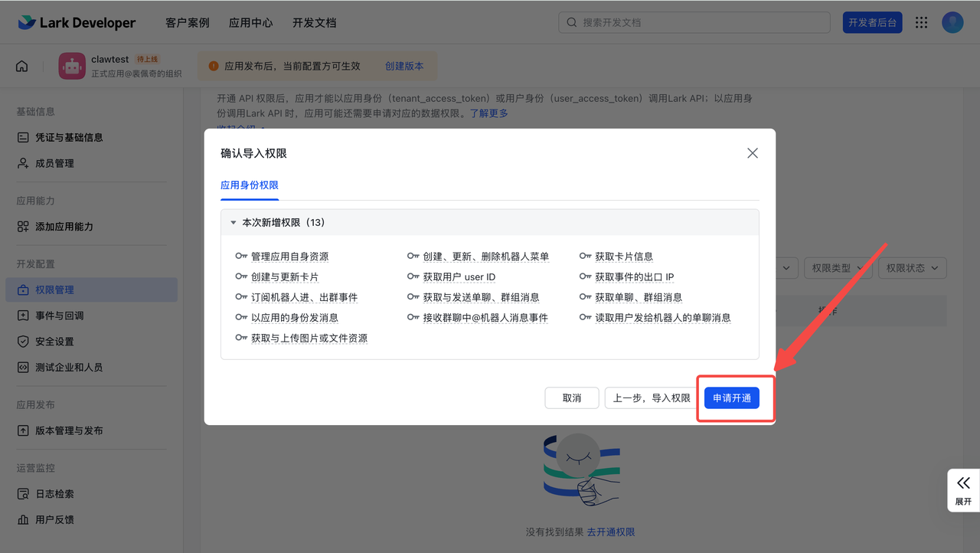The image size is (980, 553).
Task: Click the clawtest robot app icon
Action: pyautogui.click(x=72, y=66)
